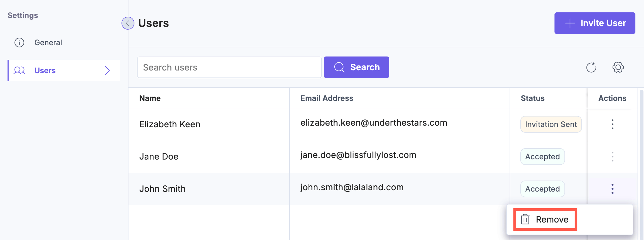Open actions menu for Elizabeth Keen
Screen dimensions: 644x240
point(612,124)
